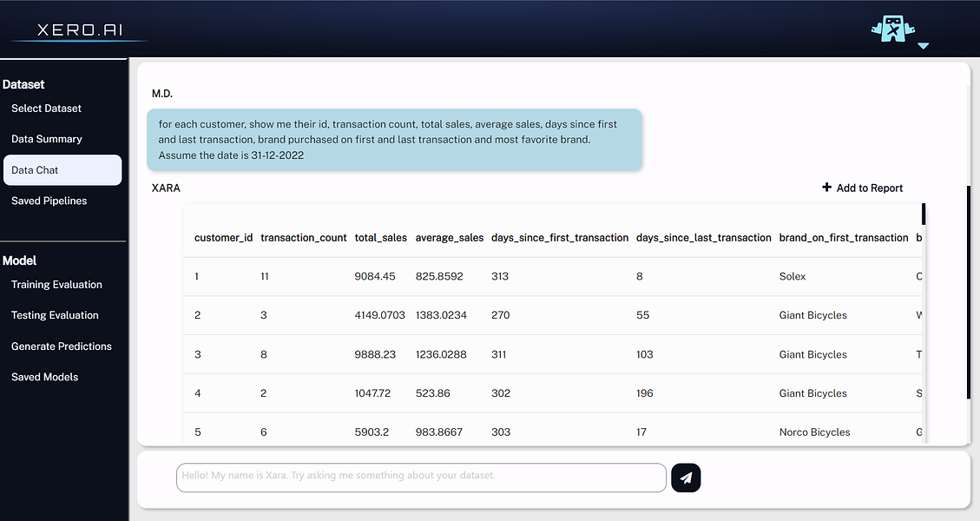This screenshot has width=980, height=521.
Task: Click the total_sales column header
Action: 380,237
